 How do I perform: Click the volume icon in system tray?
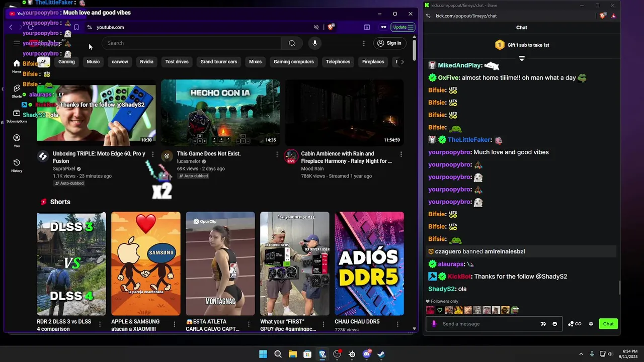(610, 354)
